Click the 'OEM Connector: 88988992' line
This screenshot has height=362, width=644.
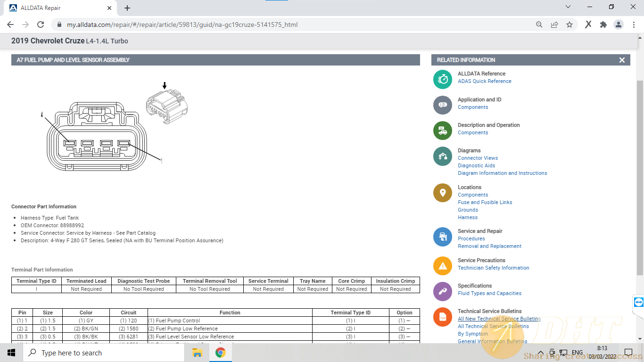click(52, 225)
